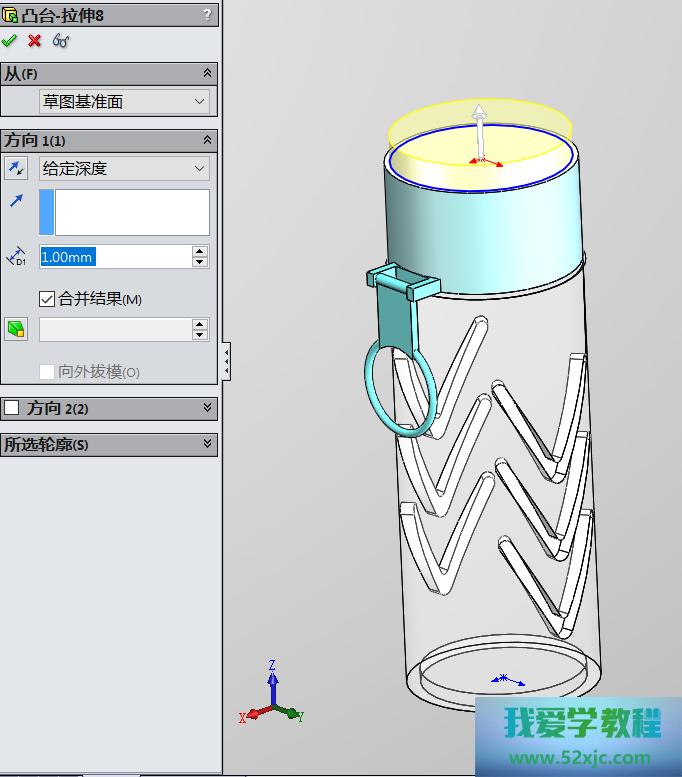Click the draft on/off icon
682x777 pixels.
click(x=16, y=329)
